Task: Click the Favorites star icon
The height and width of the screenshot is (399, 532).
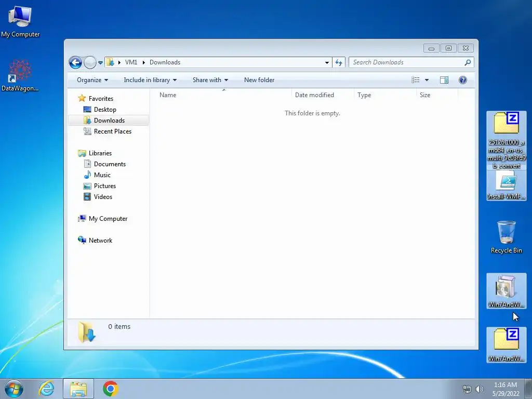Action: [82, 98]
